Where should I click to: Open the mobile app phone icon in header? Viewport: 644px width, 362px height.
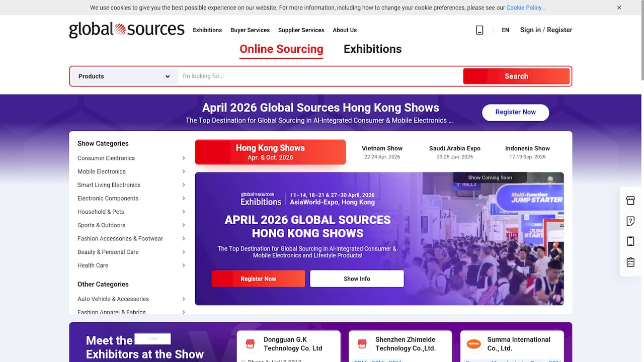[479, 30]
